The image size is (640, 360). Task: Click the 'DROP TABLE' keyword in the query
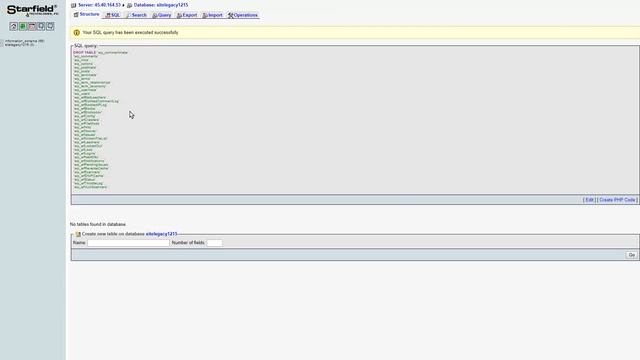[x=84, y=53]
